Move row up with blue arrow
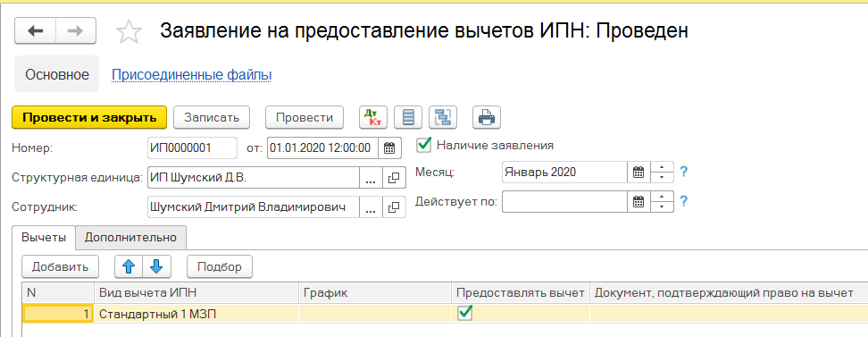This screenshot has width=868, height=337. pos(129,266)
